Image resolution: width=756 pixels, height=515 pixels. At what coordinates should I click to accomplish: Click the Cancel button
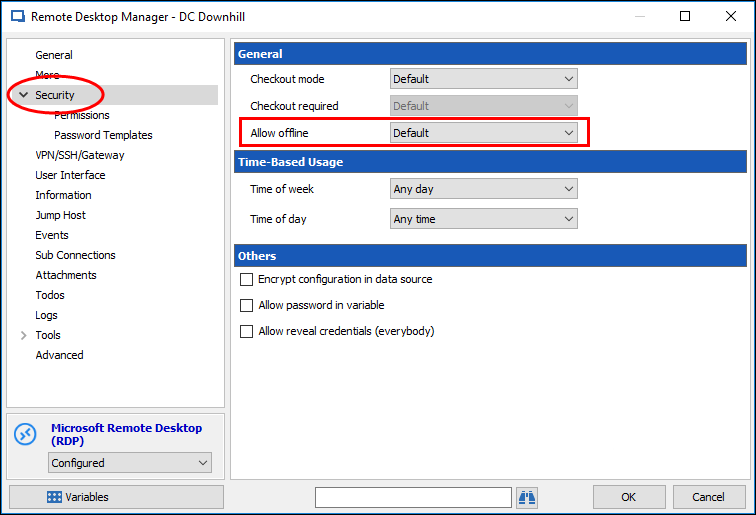[x=708, y=497]
